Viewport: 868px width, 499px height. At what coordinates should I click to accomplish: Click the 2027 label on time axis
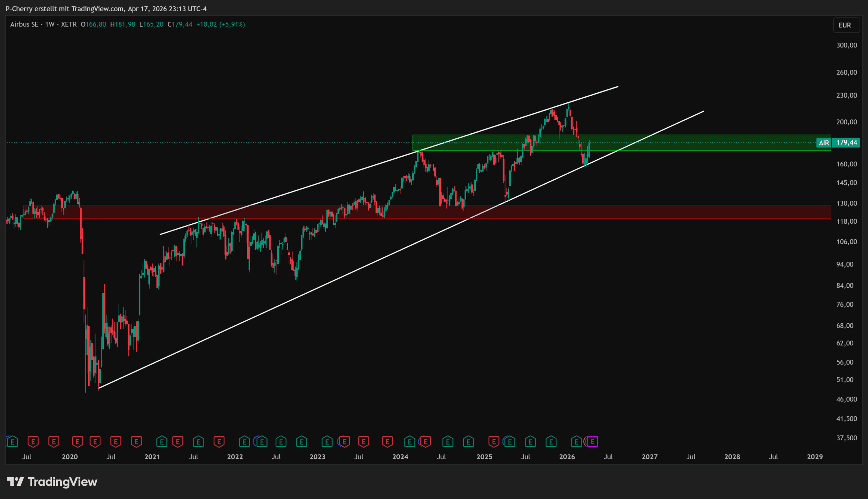649,457
